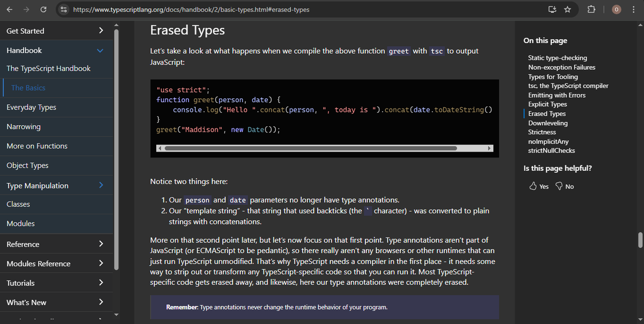Viewport: 644px width, 324px height.
Task: Click the browser back arrow
Action: pyautogui.click(x=10, y=9)
